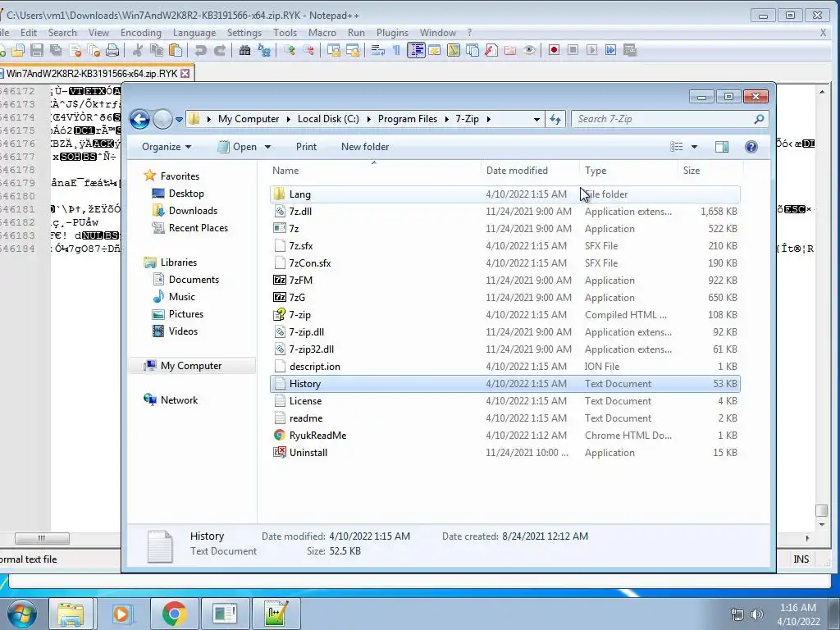The width and height of the screenshot is (840, 630).
Task: Click Save icon in Notepad++ toolbar
Action: coord(37,50)
